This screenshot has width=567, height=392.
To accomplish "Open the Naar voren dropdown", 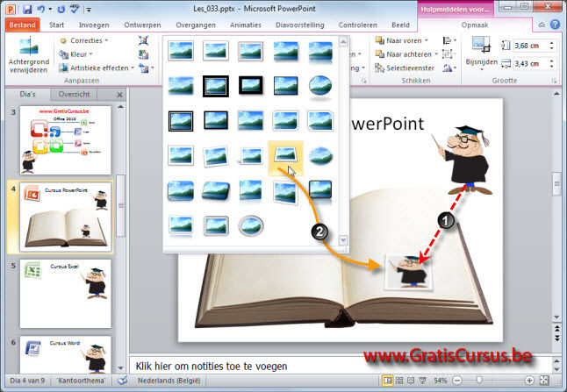I will point(402,40).
